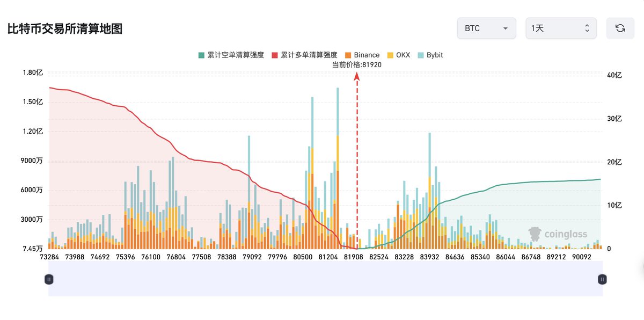Click the 9000万 left axis label
Viewport: 644px width, 320px height.
31,161
